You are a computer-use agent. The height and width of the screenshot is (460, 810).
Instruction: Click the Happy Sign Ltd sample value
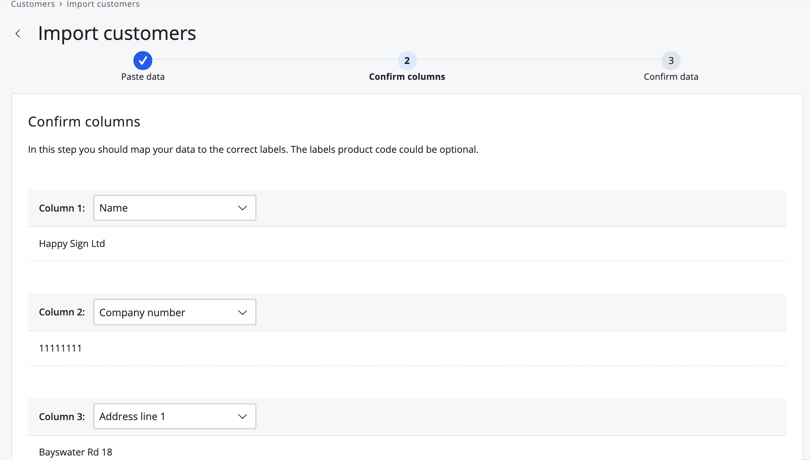point(72,244)
